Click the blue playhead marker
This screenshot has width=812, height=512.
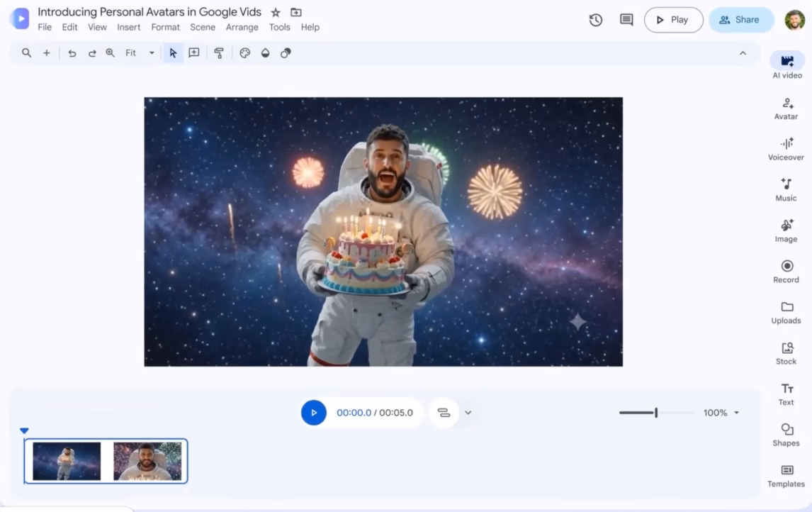pos(24,430)
